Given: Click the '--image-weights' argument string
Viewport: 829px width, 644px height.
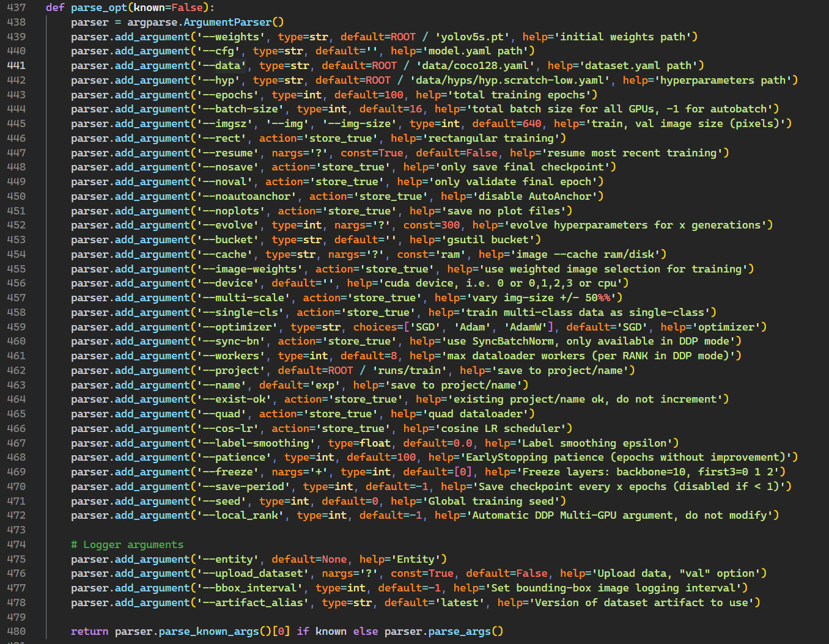Looking at the screenshot, I should (x=249, y=269).
